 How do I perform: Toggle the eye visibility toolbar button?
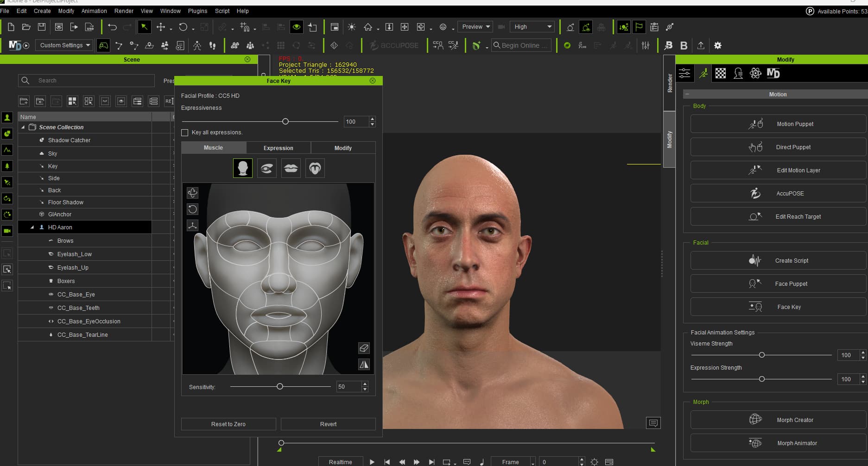click(x=297, y=27)
